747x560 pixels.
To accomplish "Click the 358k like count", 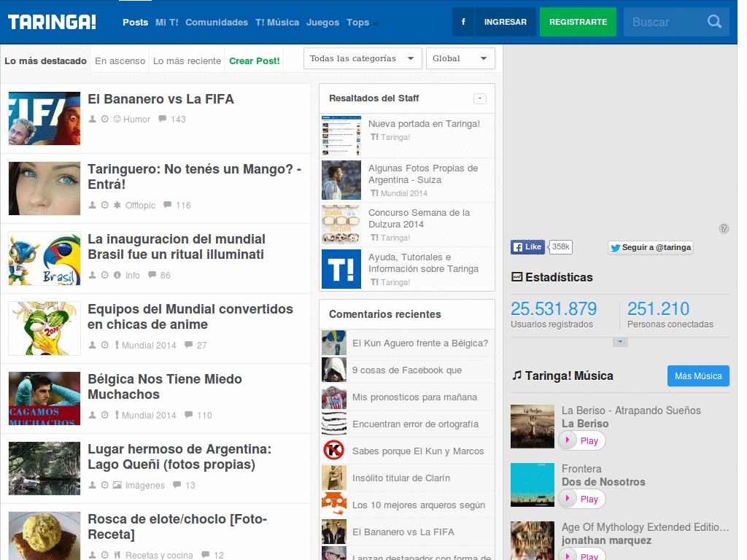I will [560, 246].
